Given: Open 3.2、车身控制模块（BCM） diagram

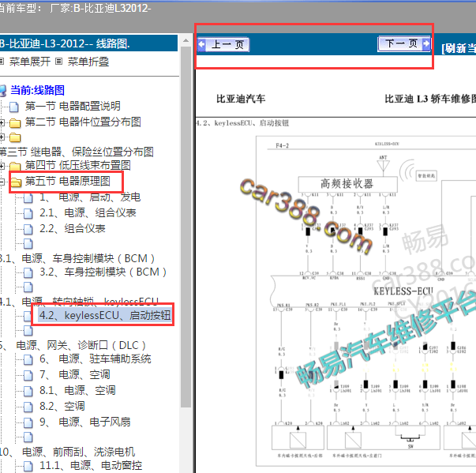Looking at the screenshot, I should click(x=103, y=272).
